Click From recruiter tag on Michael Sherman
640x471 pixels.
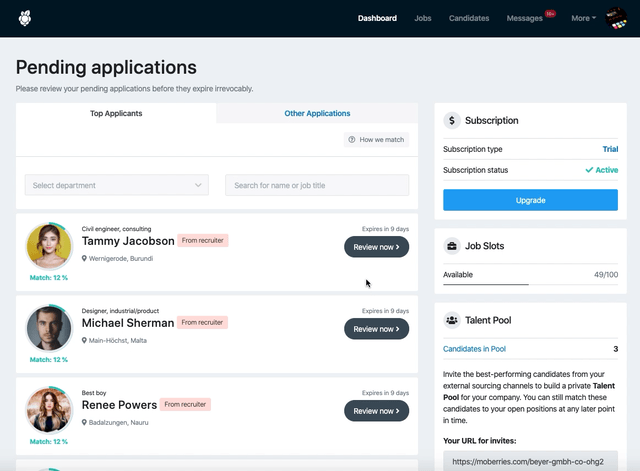[x=202, y=322]
